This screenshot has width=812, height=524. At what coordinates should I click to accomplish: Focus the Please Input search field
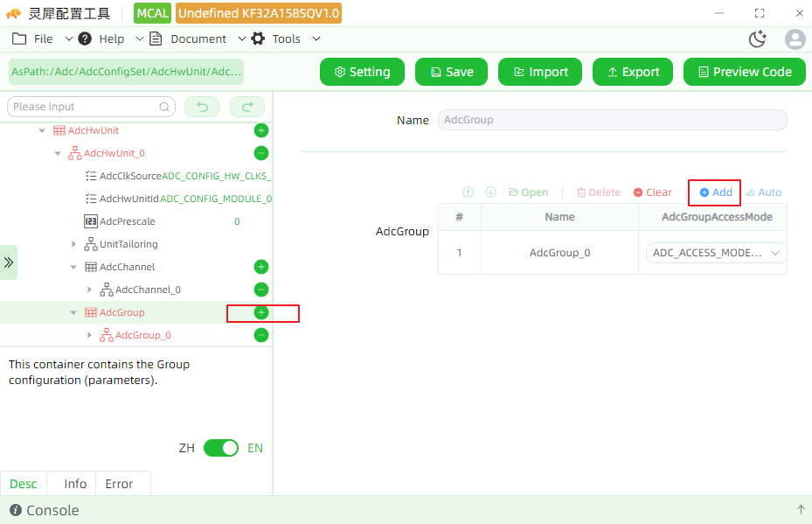point(91,107)
